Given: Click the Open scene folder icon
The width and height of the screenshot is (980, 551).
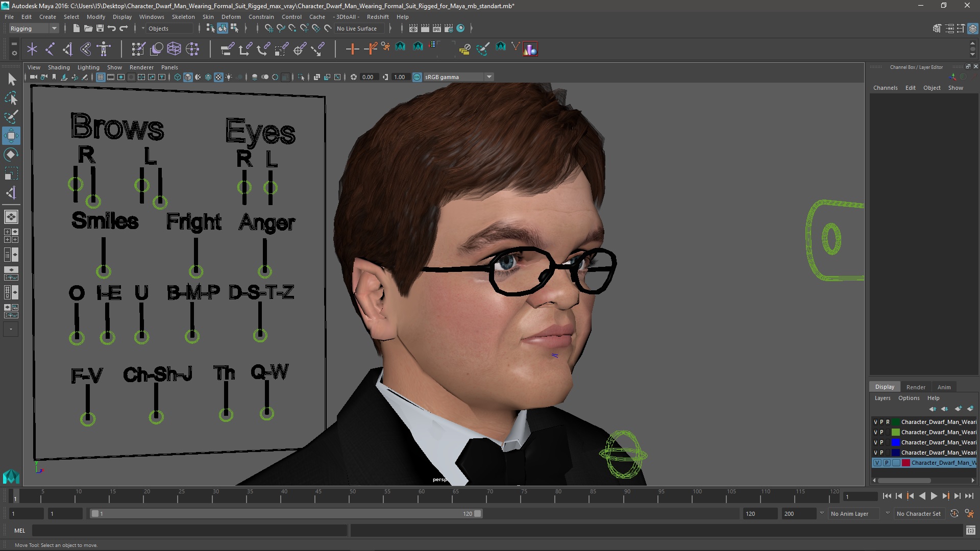Looking at the screenshot, I should [88, 29].
